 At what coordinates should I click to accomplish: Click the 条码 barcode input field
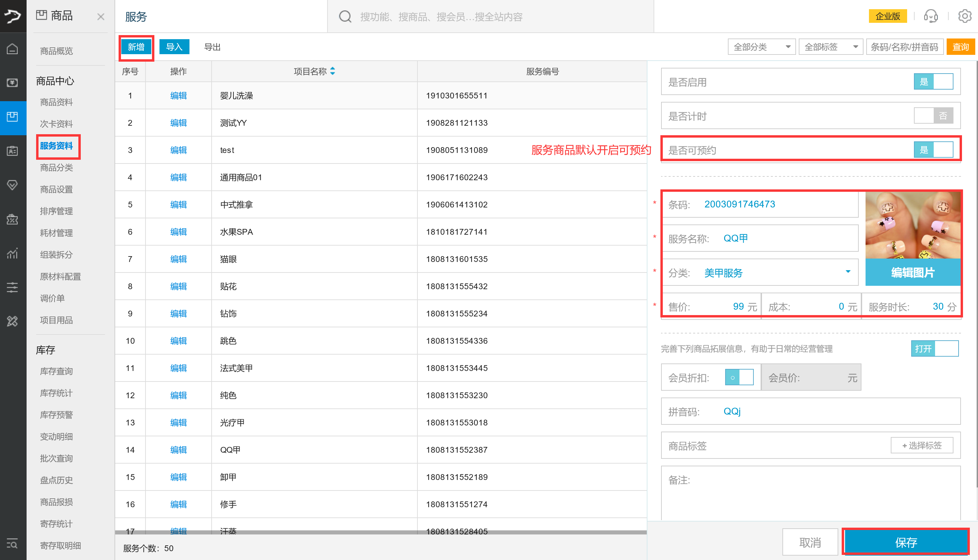(x=760, y=204)
